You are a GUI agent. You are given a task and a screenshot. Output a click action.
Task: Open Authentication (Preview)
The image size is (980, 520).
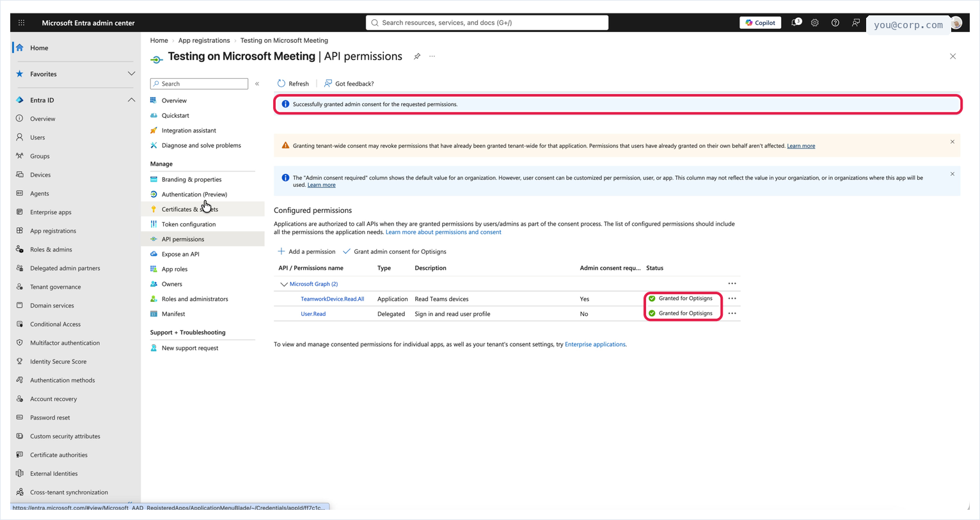coord(194,194)
